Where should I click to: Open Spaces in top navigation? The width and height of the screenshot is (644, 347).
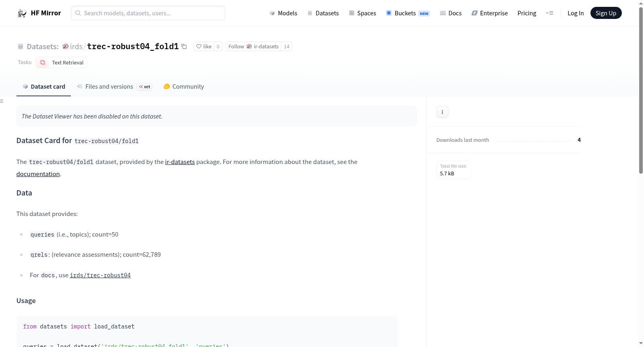[363, 13]
